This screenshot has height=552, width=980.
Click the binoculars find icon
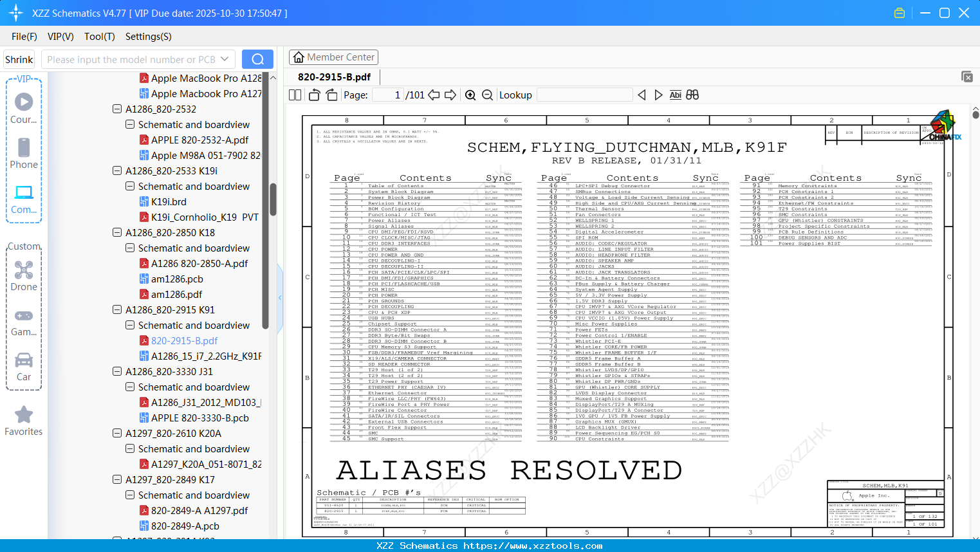692,95
